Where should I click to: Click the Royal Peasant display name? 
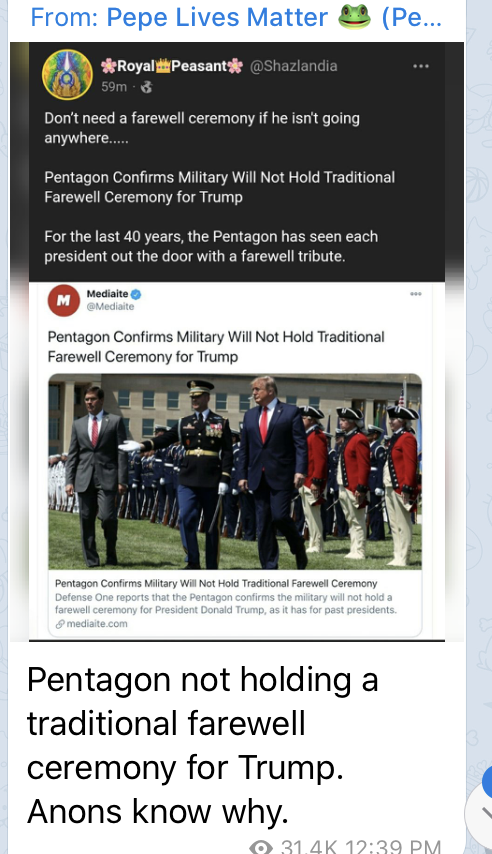pyautogui.click(x=172, y=66)
